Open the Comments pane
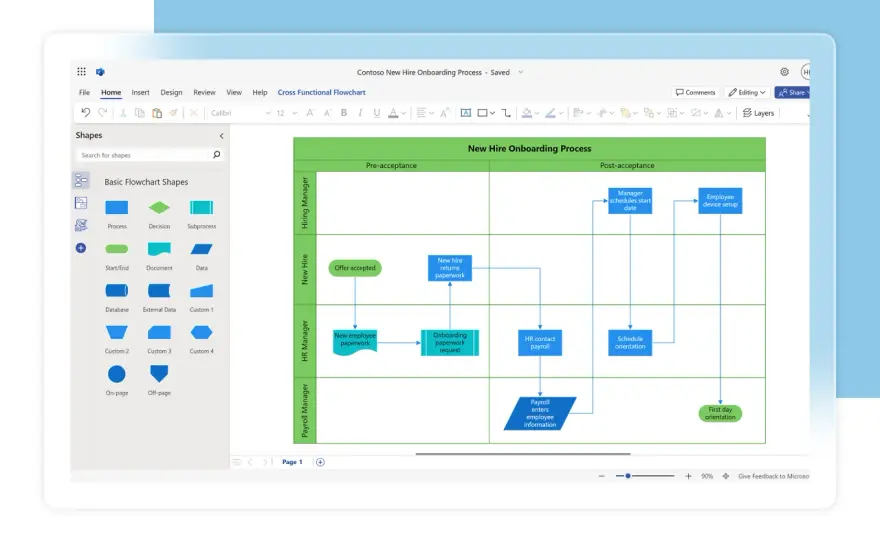This screenshot has height=540, width=880. pos(695,92)
